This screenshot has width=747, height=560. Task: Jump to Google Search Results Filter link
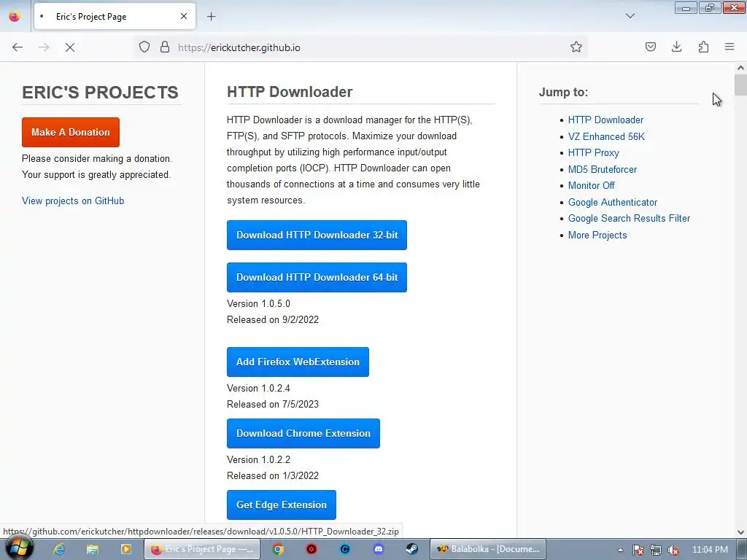pyautogui.click(x=629, y=219)
